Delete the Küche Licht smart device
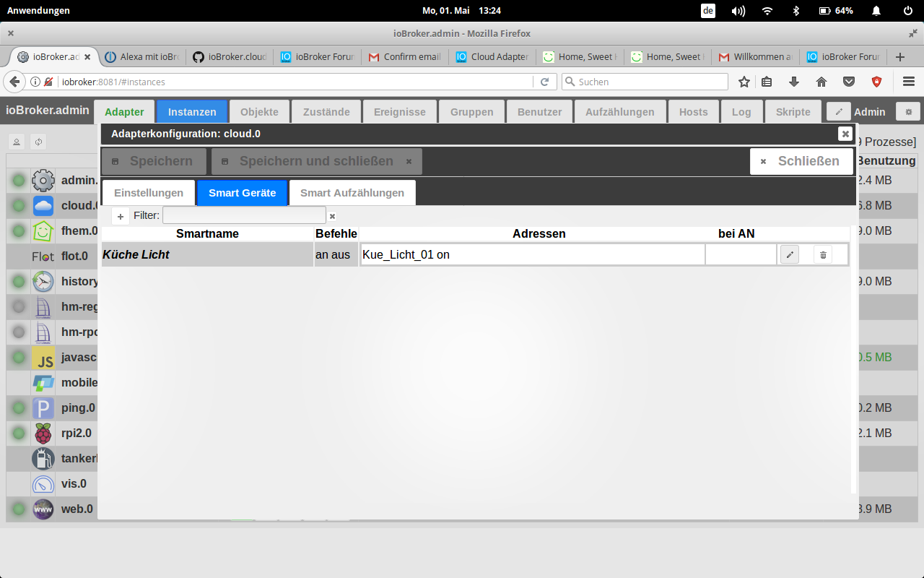924x578 pixels. (823, 254)
